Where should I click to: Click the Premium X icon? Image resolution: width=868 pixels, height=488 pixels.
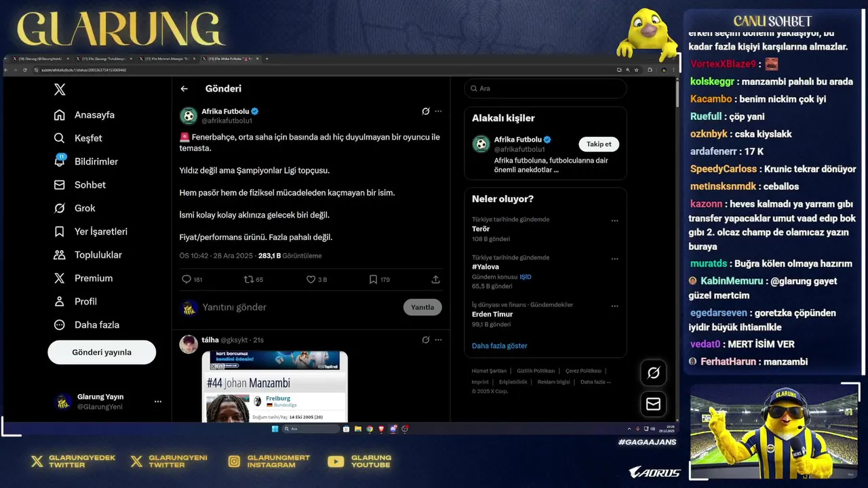pyautogui.click(x=60, y=278)
